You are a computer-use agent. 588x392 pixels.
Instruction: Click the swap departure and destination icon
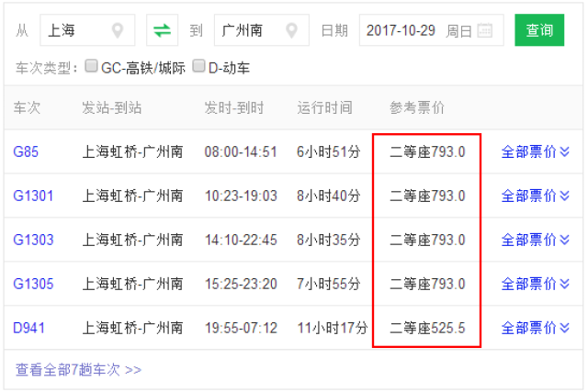162,30
